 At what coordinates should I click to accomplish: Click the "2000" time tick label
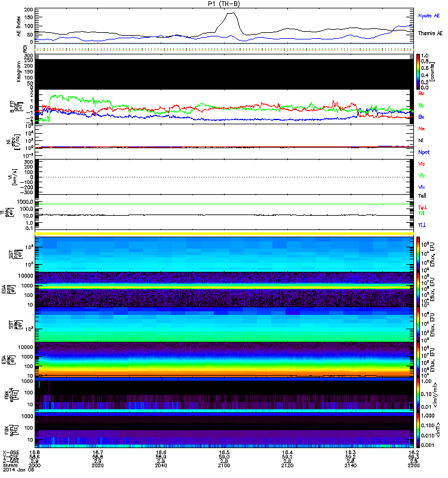pos(35,465)
